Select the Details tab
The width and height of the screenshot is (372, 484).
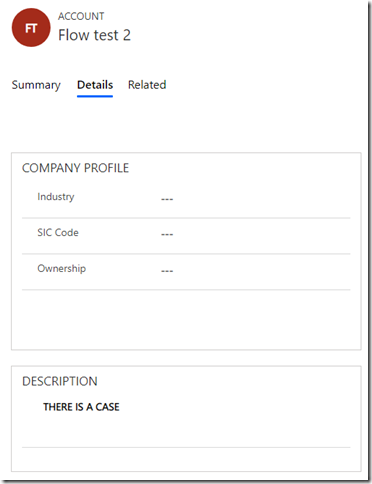pos(95,85)
